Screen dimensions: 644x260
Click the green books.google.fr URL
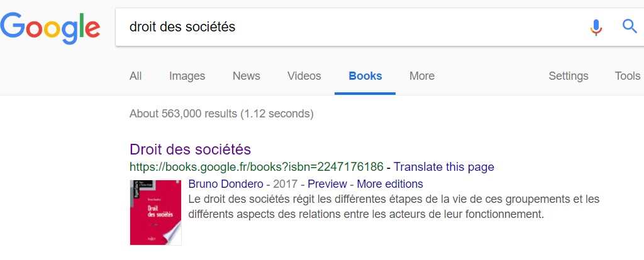(x=257, y=167)
